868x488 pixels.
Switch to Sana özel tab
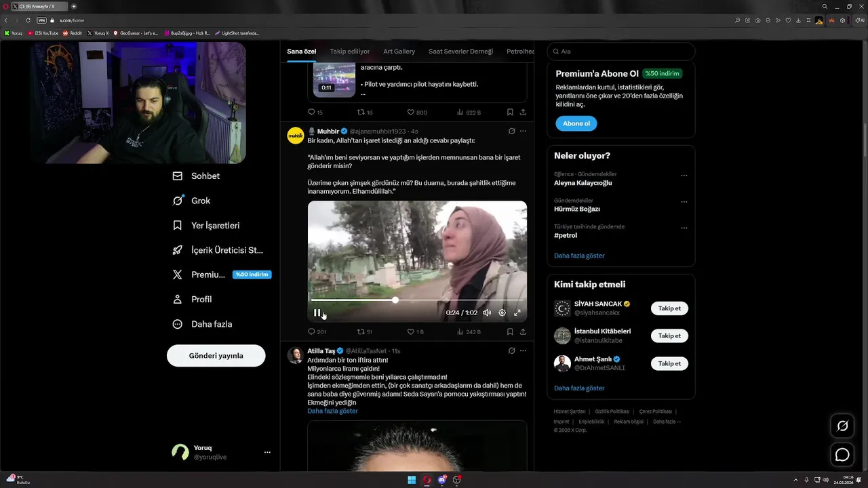pos(301,52)
